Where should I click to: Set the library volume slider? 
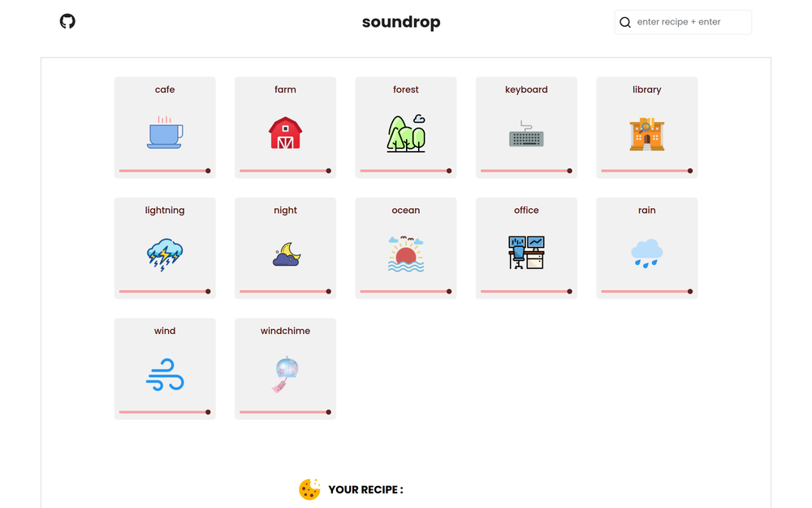click(647, 171)
